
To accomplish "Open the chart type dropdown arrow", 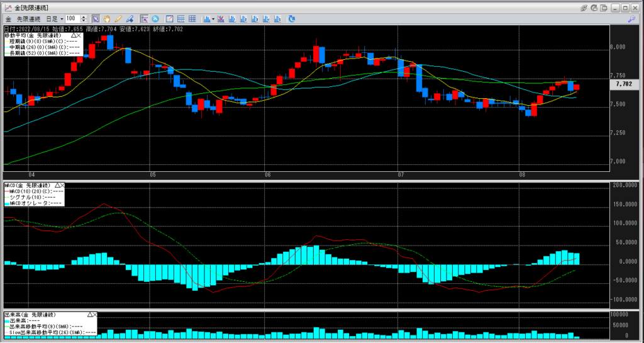I will coord(214,19).
